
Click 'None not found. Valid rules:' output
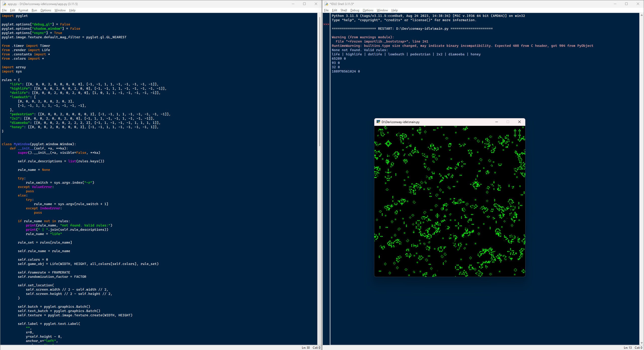click(x=360, y=50)
